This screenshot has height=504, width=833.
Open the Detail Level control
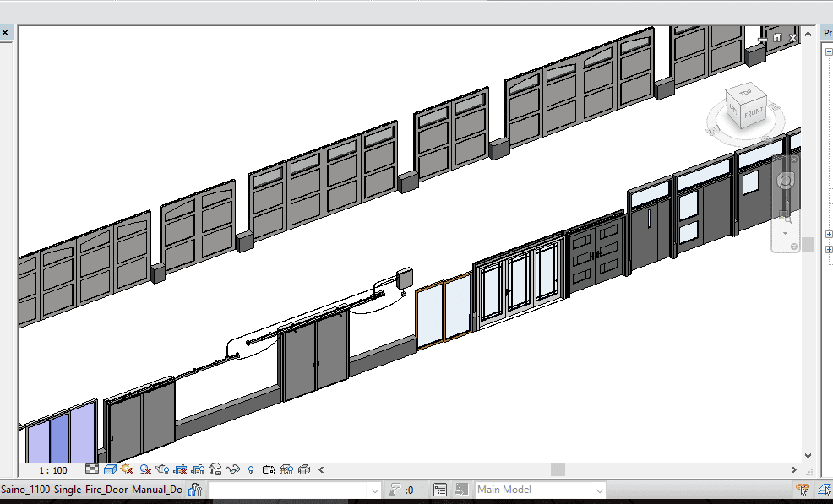point(92,469)
